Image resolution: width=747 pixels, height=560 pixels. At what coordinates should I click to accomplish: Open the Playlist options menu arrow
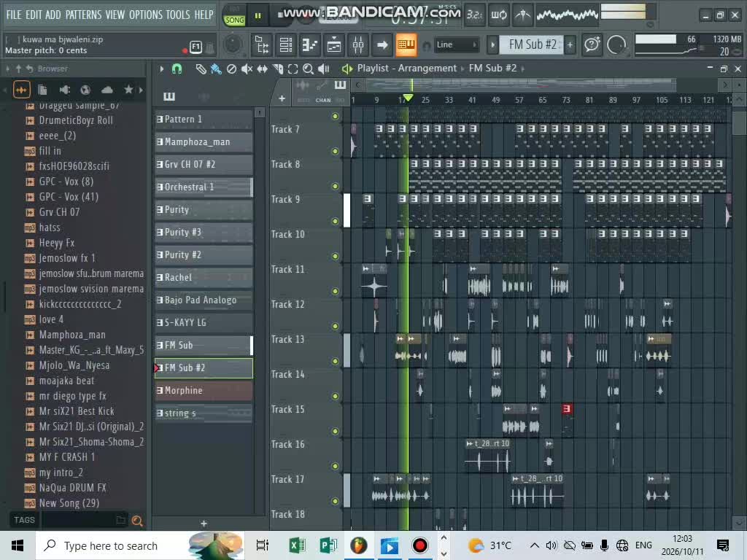[162, 69]
